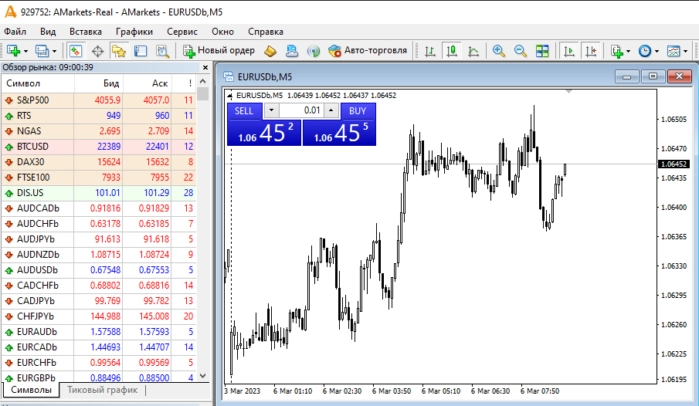Image resolution: width=699 pixels, height=406 pixels.
Task: Switch to the Символы tab
Action: 31,390
